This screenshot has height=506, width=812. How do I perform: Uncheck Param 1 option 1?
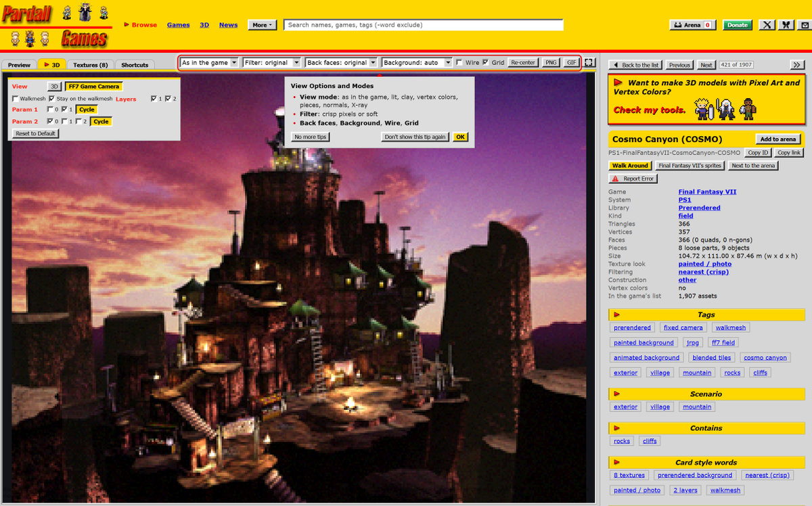tap(64, 110)
